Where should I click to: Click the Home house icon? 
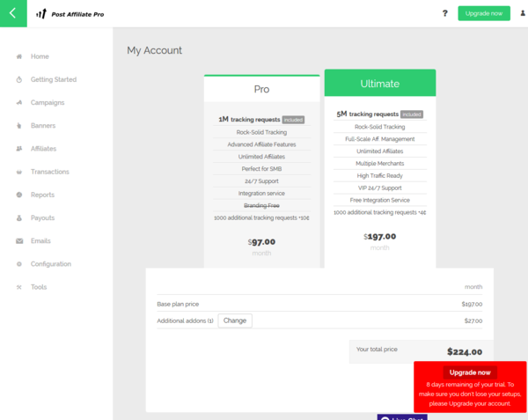(19, 56)
